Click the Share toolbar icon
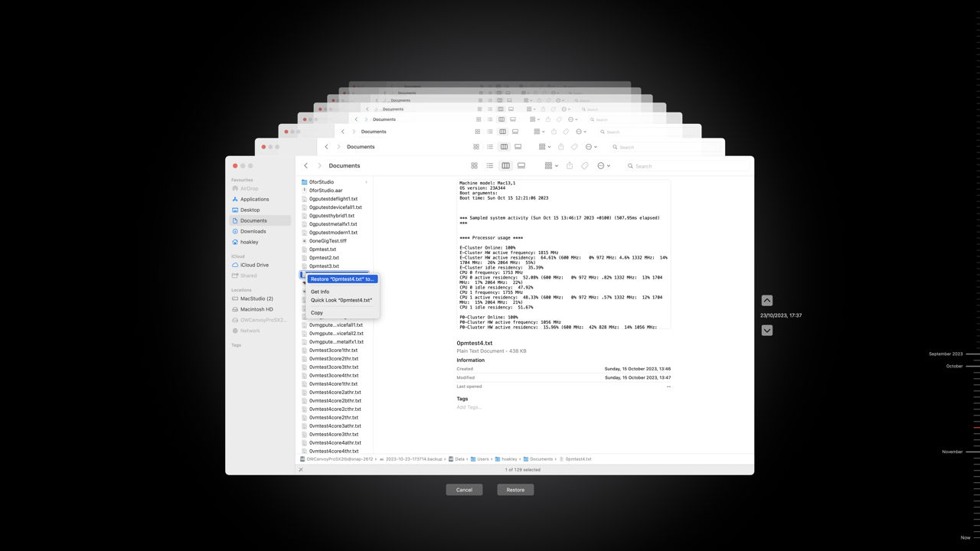The image size is (980, 551). (570, 166)
